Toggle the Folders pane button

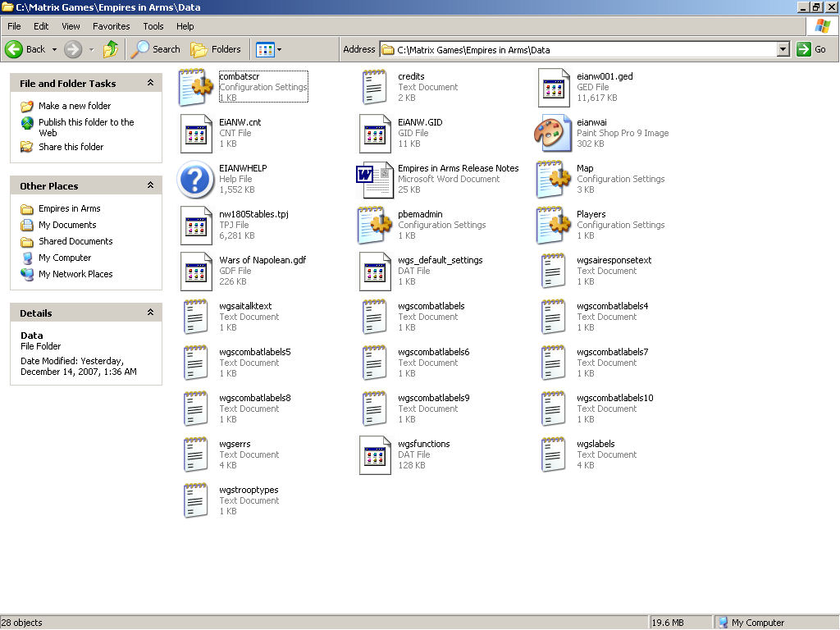[x=216, y=49]
